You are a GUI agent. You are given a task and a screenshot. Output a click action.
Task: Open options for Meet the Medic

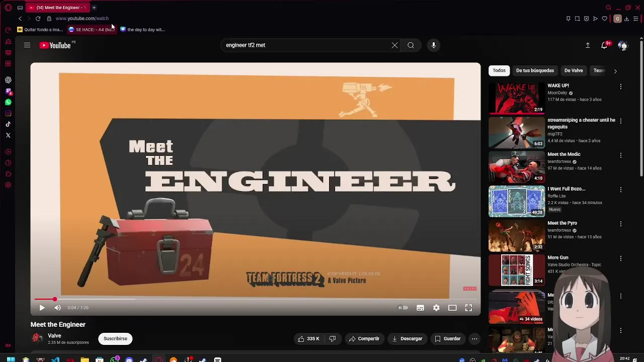pyautogui.click(x=620, y=155)
